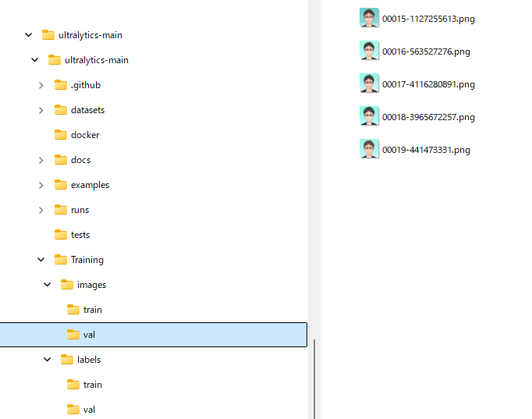Select the top ultralytics-main tree label
Screen dimensions: 532x419
90,35
